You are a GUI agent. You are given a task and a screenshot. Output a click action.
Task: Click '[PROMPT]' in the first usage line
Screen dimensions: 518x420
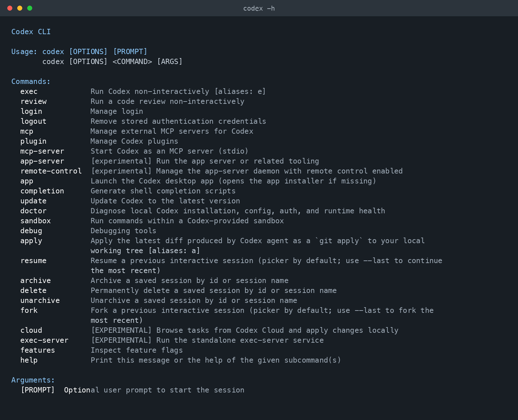pyautogui.click(x=130, y=52)
